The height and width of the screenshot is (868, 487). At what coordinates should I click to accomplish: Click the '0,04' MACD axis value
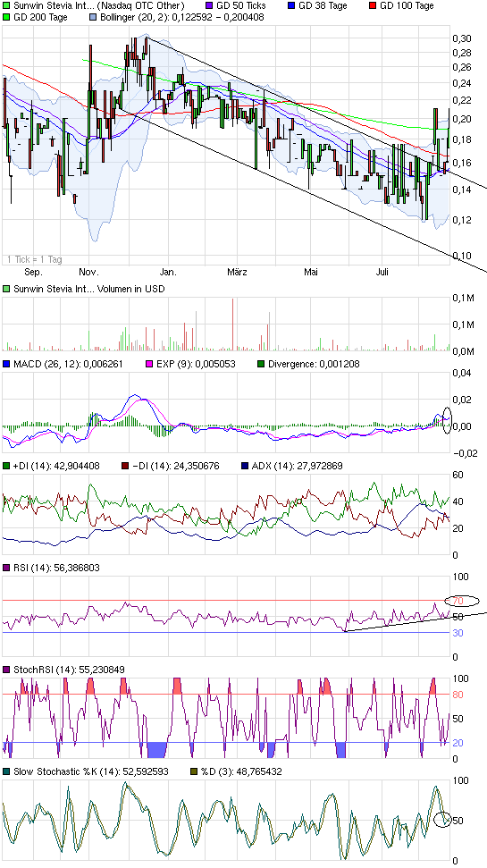pos(463,373)
